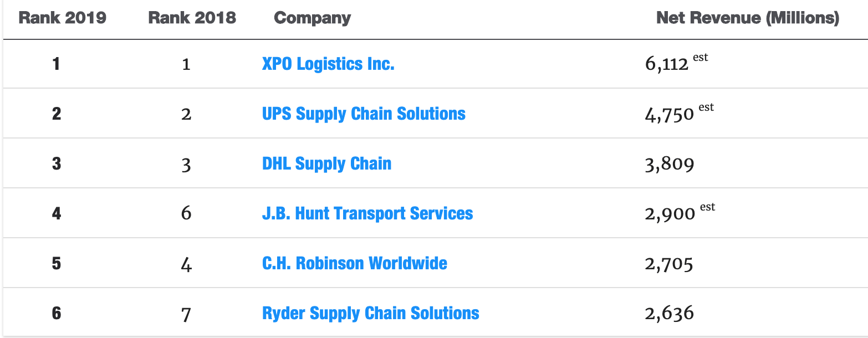Select the 2,705 revenue cell
Image resolution: width=868 pixels, height=338 pixels.
click(669, 264)
